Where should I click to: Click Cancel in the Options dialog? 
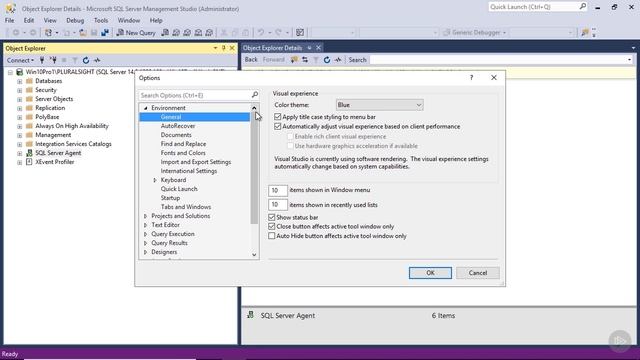[478, 273]
